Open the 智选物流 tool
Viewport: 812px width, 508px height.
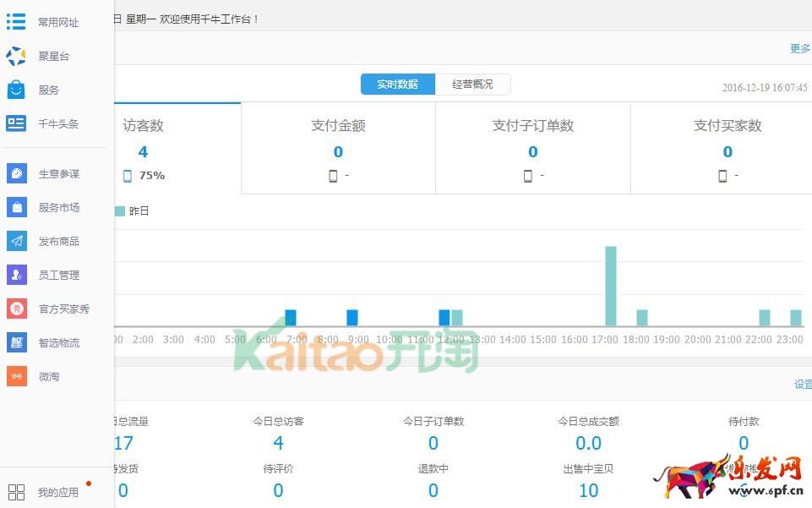pos(16,342)
